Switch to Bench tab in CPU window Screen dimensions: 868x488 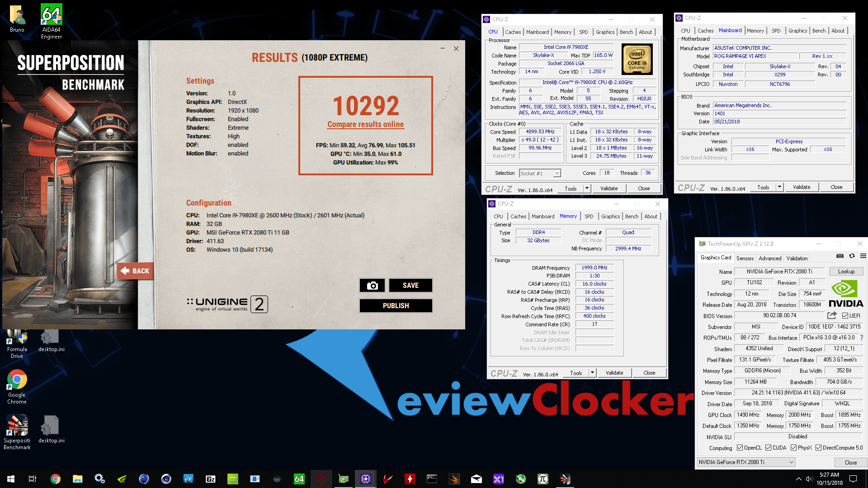[626, 32]
